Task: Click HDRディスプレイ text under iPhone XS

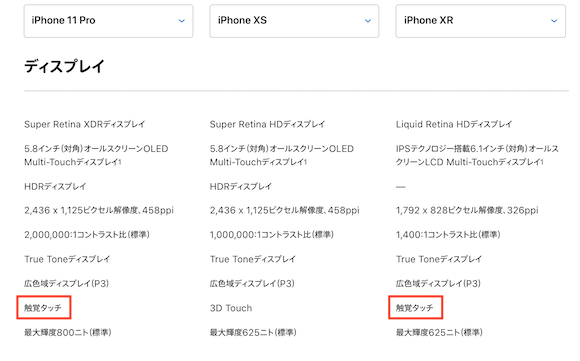Action: click(x=241, y=186)
